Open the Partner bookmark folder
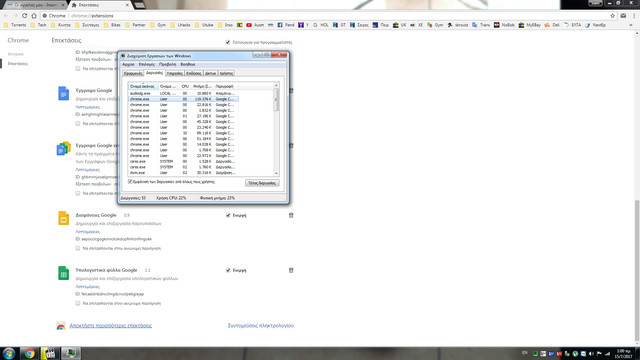Screen dimensions: 640x360 click(x=136, y=25)
